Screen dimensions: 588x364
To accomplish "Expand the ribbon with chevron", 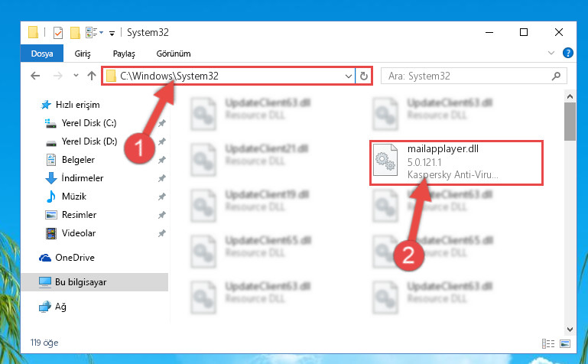I will [551, 53].
